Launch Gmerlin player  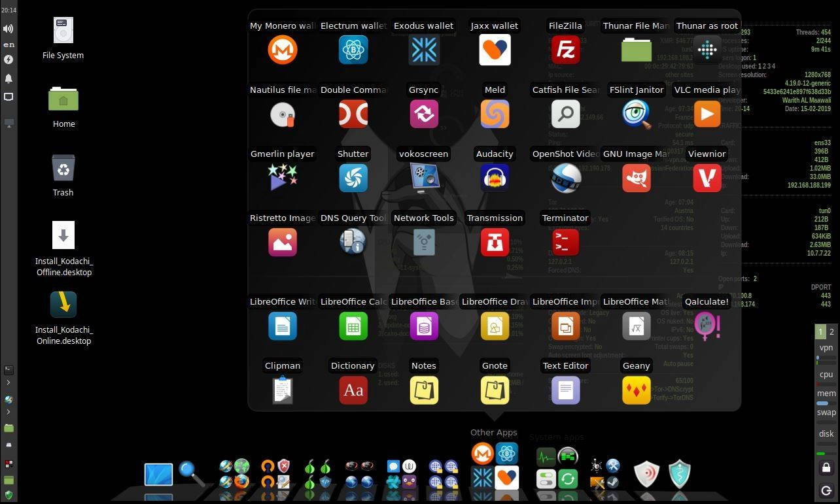[x=283, y=178]
